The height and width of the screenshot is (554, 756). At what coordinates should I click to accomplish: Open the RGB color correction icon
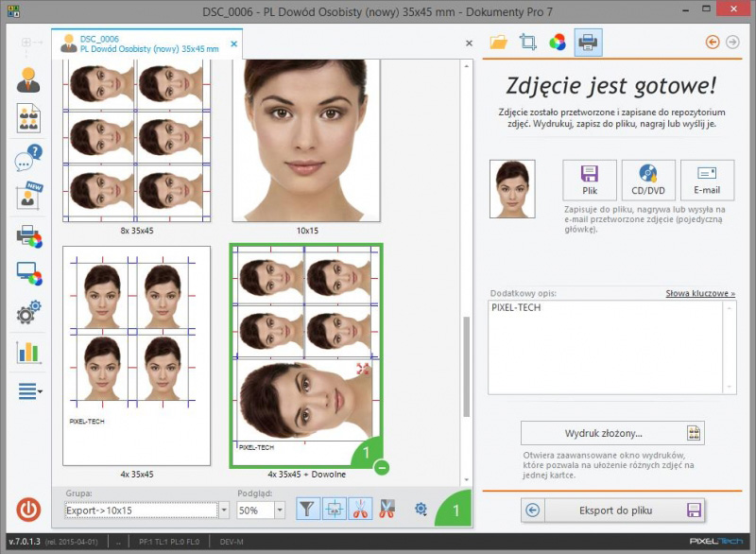[x=558, y=43]
